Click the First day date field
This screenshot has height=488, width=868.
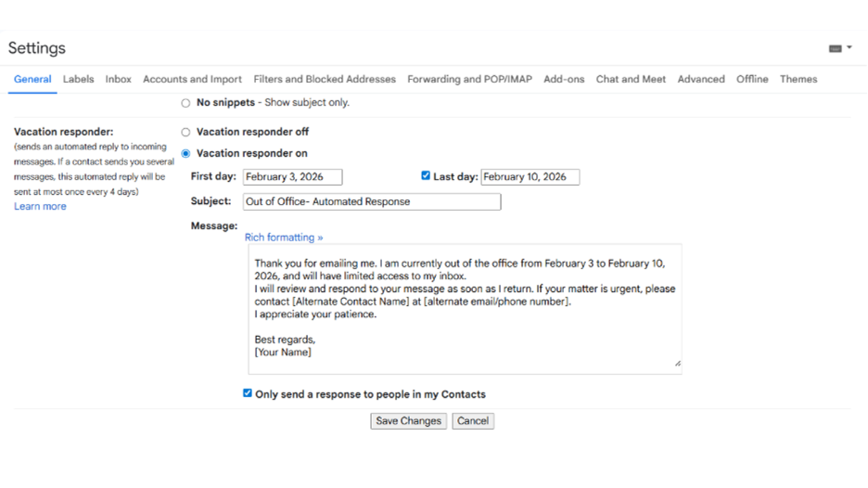click(x=292, y=177)
